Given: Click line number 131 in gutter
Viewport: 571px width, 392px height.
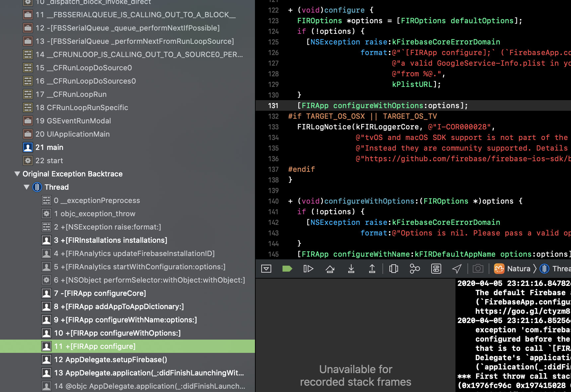Looking at the screenshot, I should tap(273, 105).
